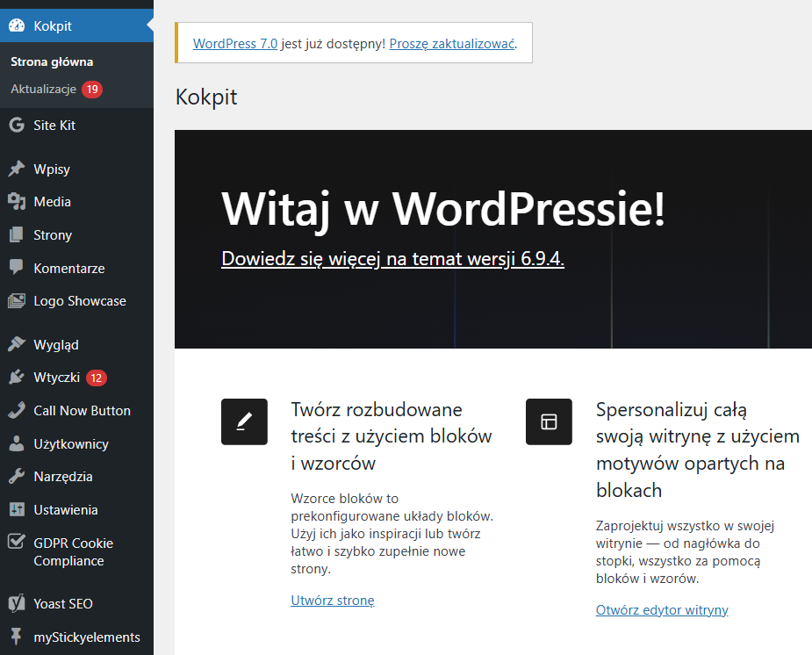The width and height of the screenshot is (812, 655).
Task: Click Spersonalizuj całą swoją witrynę heading
Action: [x=698, y=450]
